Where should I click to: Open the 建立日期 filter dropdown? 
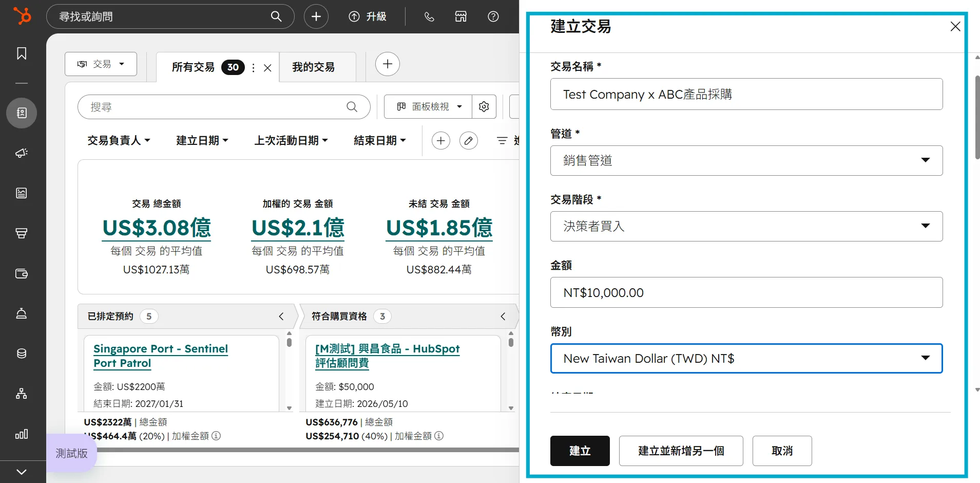click(202, 140)
